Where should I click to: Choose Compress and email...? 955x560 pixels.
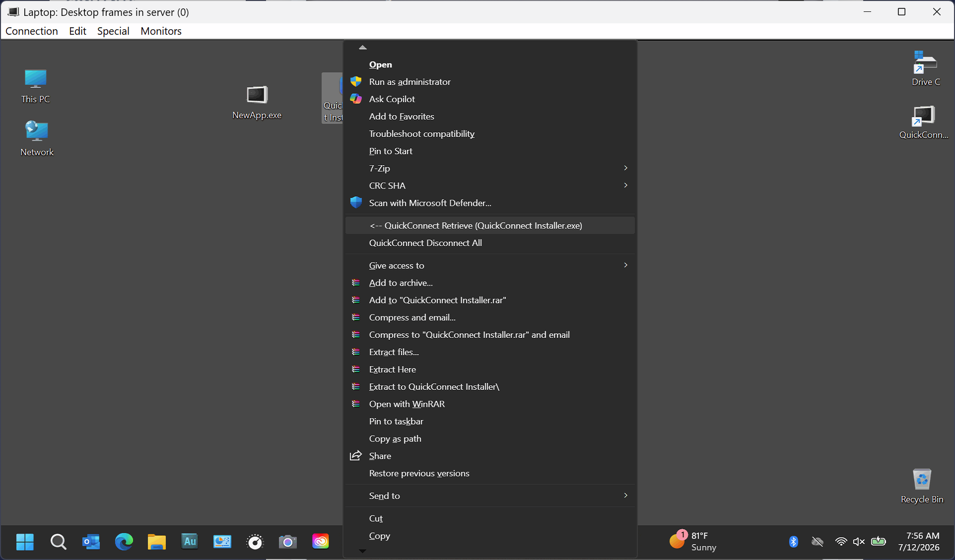click(490, 317)
